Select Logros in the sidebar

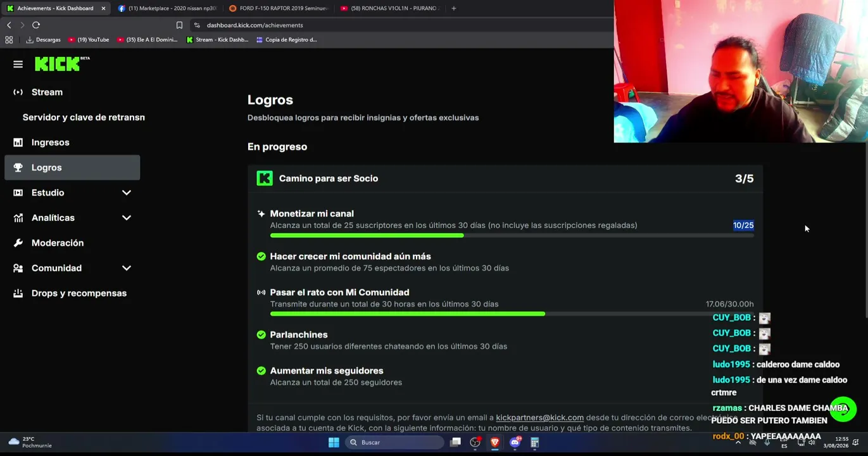72,168
